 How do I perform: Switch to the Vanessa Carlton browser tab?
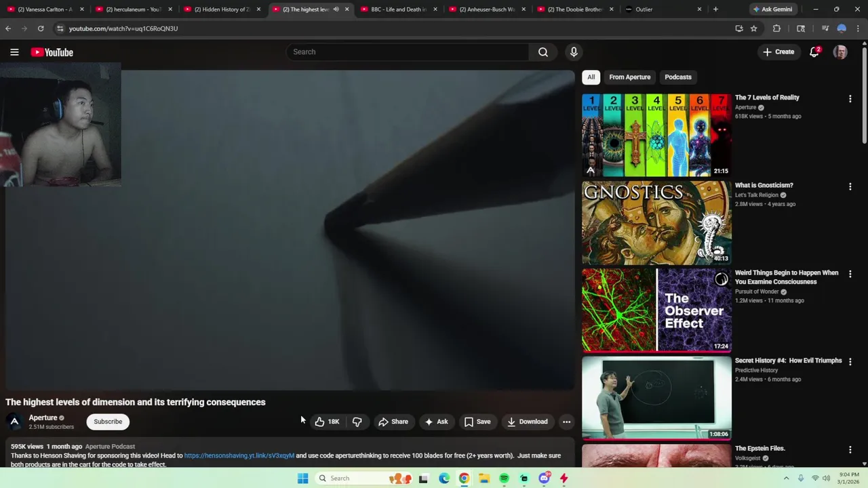click(x=45, y=9)
